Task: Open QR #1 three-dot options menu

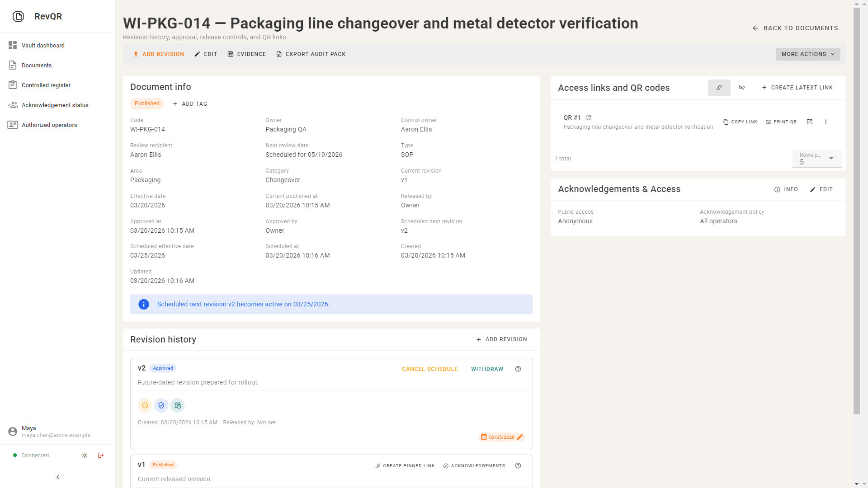Action: coord(826,122)
